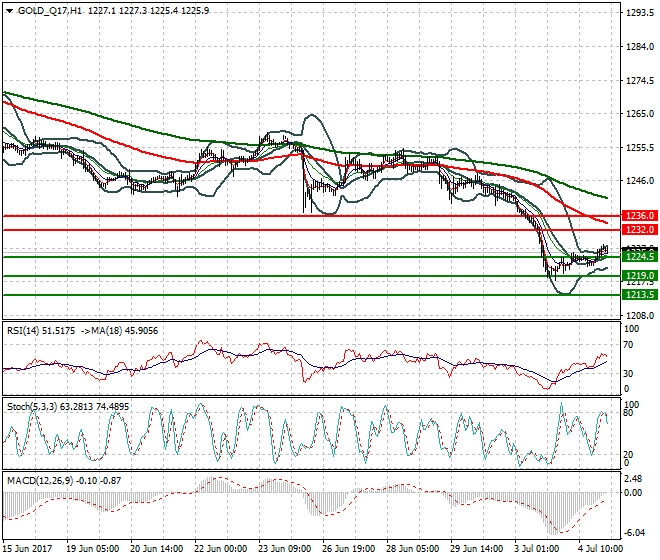Click the RSI 70 level axis value
The width and height of the screenshot is (660, 560).
(628, 345)
